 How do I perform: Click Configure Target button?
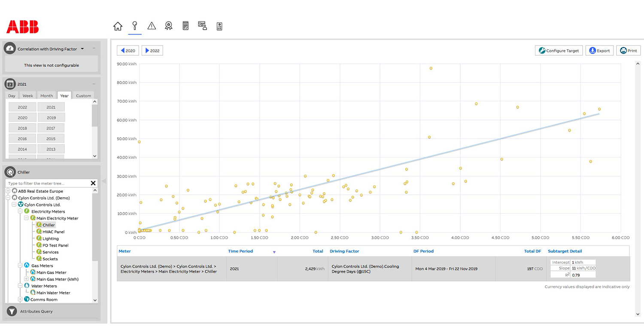click(559, 51)
